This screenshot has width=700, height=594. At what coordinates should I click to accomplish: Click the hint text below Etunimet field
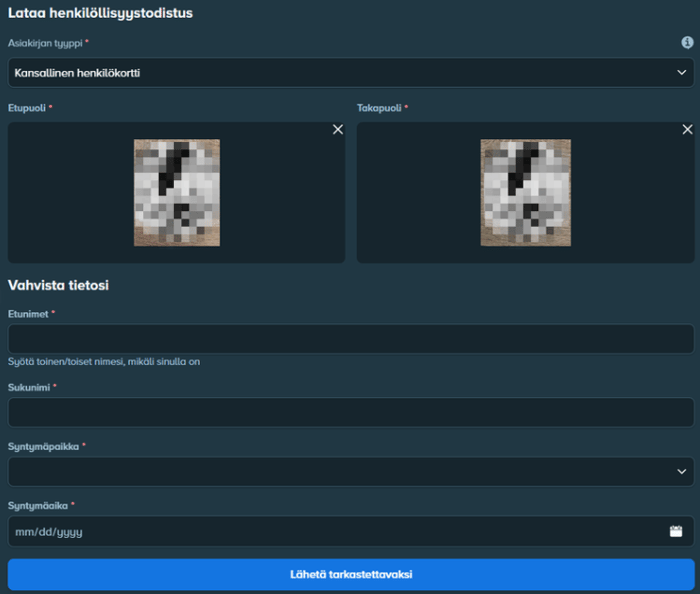(x=104, y=361)
